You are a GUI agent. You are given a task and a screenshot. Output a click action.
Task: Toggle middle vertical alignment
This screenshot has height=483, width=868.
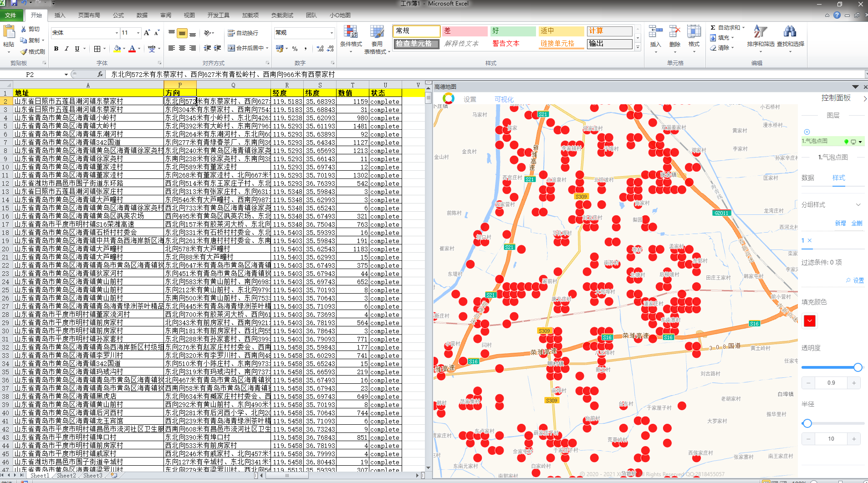tap(182, 33)
